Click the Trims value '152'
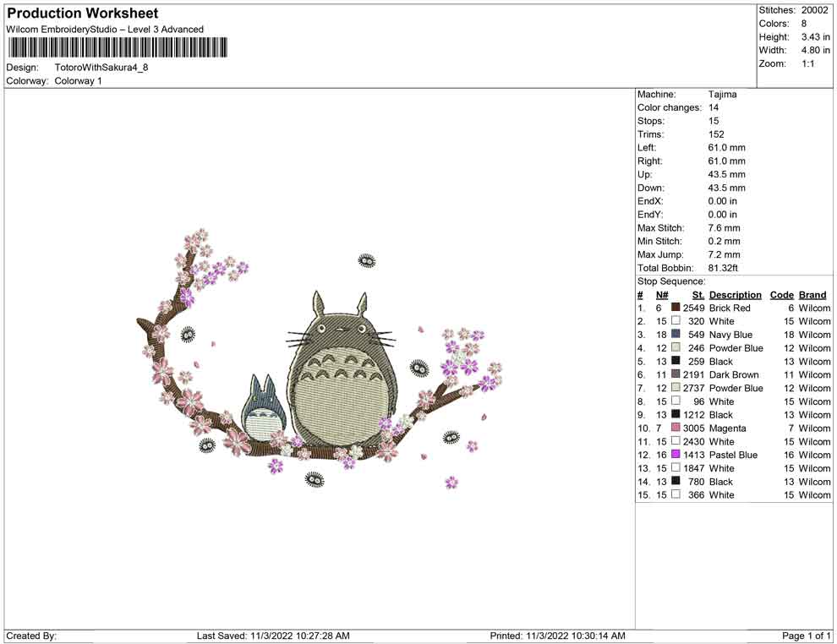The width and height of the screenshot is (837, 644). (x=716, y=134)
